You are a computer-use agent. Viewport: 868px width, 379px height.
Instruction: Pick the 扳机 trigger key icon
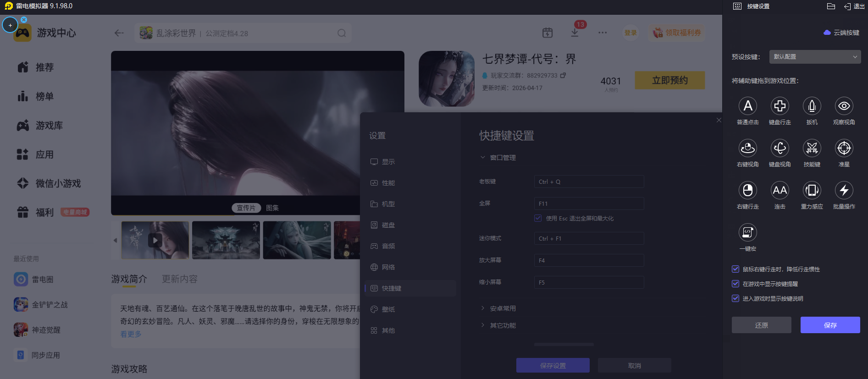812,106
